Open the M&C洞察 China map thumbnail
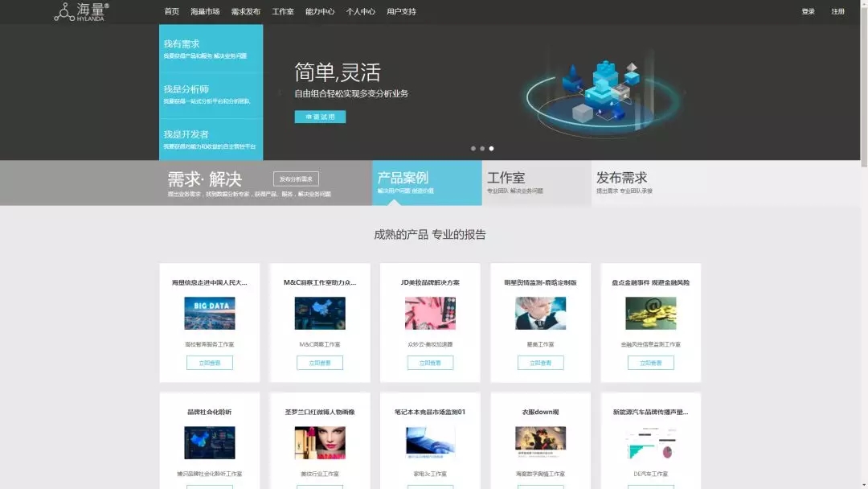This screenshot has height=489, width=868. (x=320, y=313)
